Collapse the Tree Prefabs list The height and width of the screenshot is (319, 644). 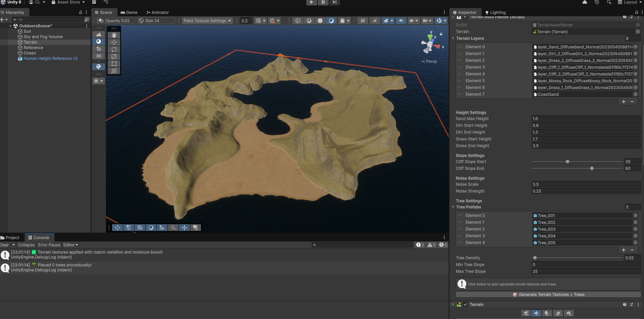[453, 207]
